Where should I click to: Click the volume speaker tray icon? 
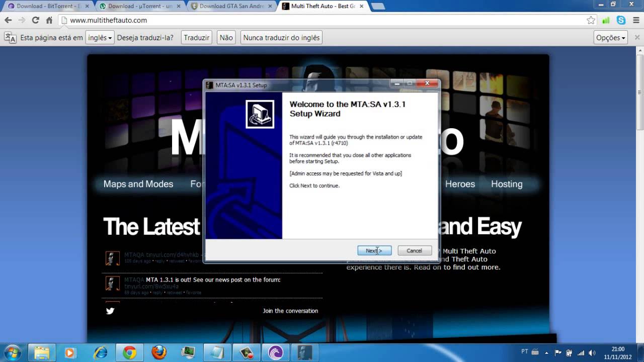pyautogui.click(x=592, y=352)
